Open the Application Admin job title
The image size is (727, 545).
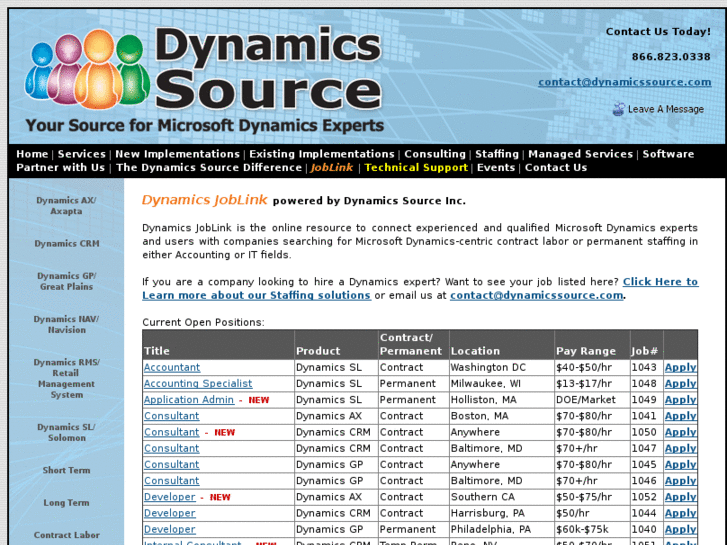click(x=189, y=400)
